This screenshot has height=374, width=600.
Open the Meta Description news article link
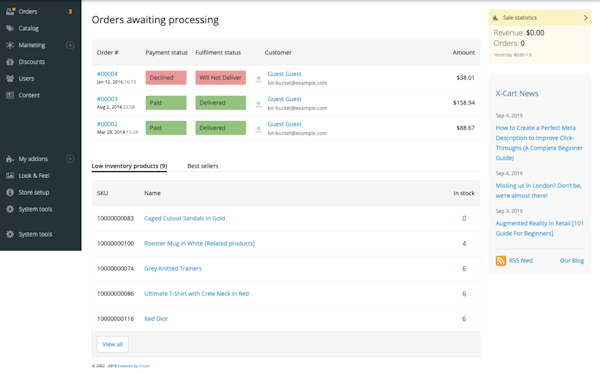click(539, 143)
